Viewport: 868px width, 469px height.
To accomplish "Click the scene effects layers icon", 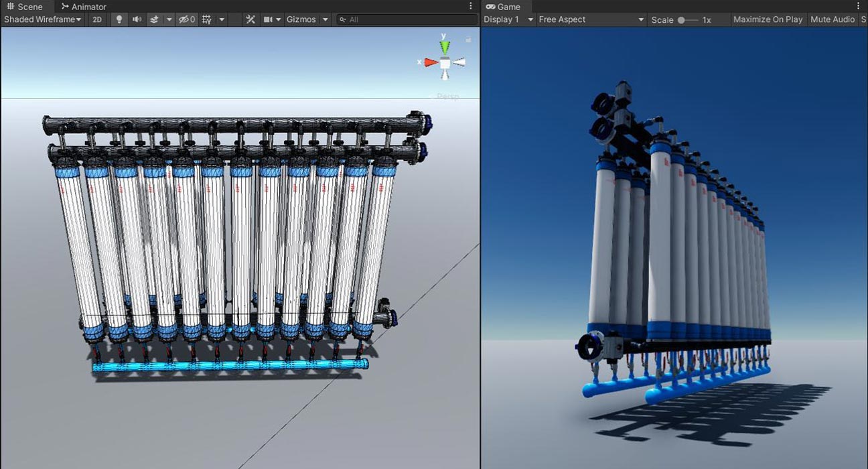I will pyautogui.click(x=154, y=19).
